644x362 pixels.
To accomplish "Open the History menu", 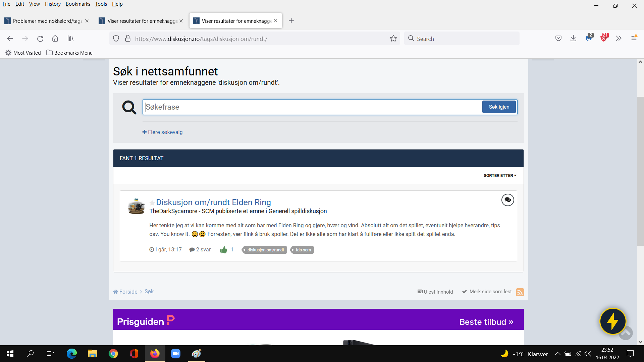I will pos(53,4).
